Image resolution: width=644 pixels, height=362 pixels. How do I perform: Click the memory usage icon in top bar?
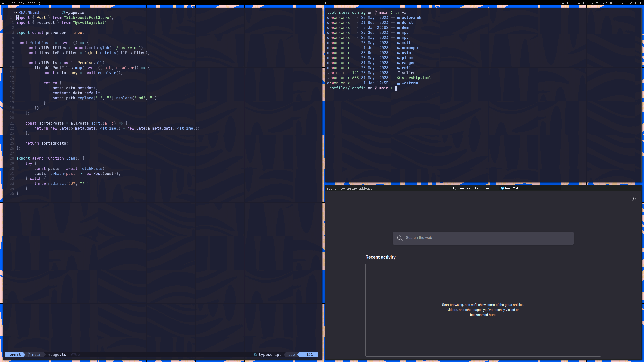pos(579,3)
